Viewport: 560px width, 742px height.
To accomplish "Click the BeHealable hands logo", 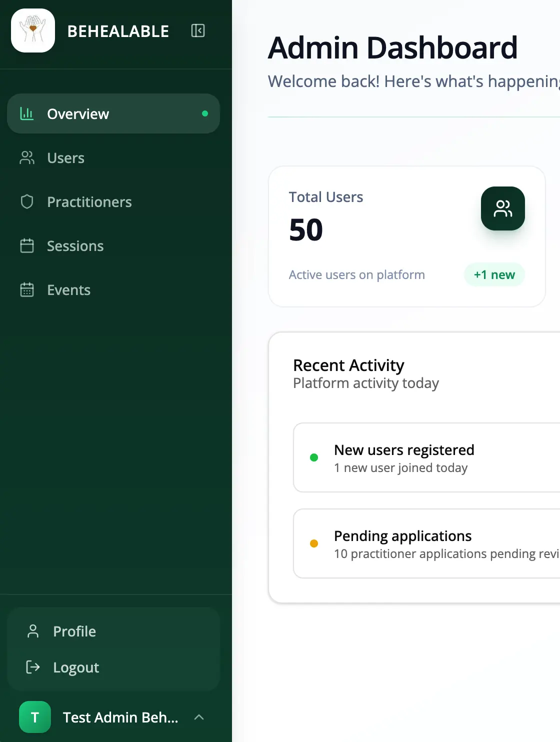I will tap(33, 30).
